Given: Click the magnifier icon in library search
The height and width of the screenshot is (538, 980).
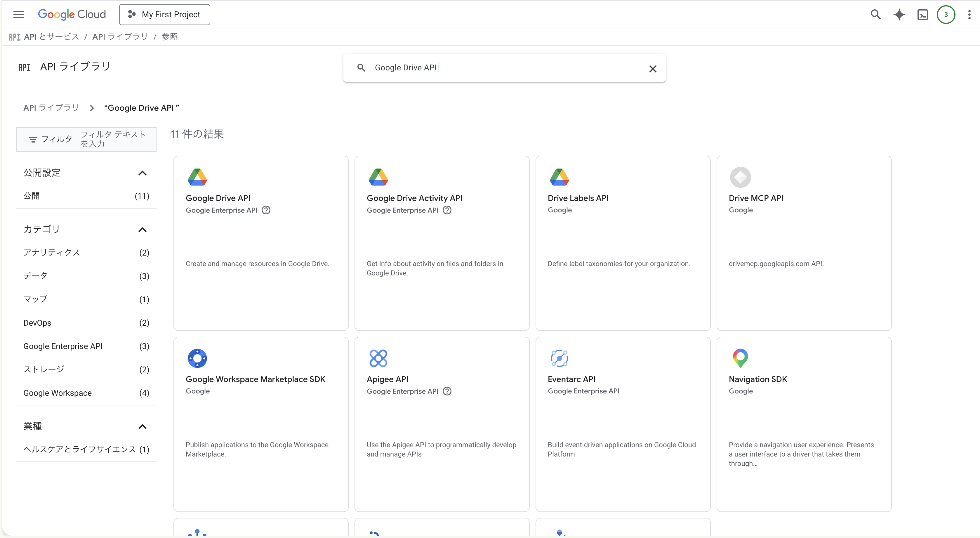Looking at the screenshot, I should coord(361,68).
